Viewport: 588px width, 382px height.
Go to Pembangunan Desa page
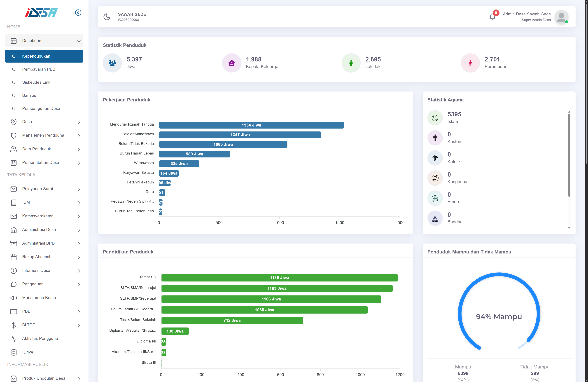[41, 108]
